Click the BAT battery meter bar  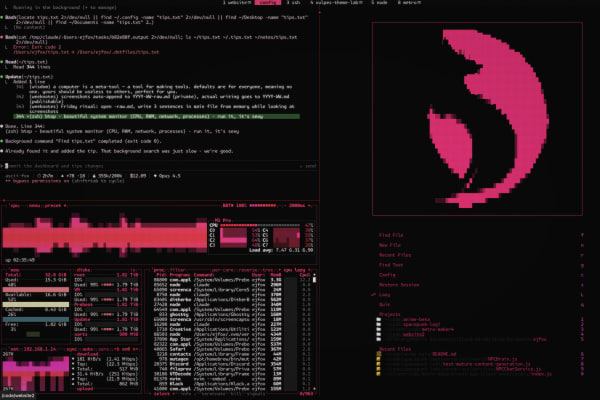262,206
